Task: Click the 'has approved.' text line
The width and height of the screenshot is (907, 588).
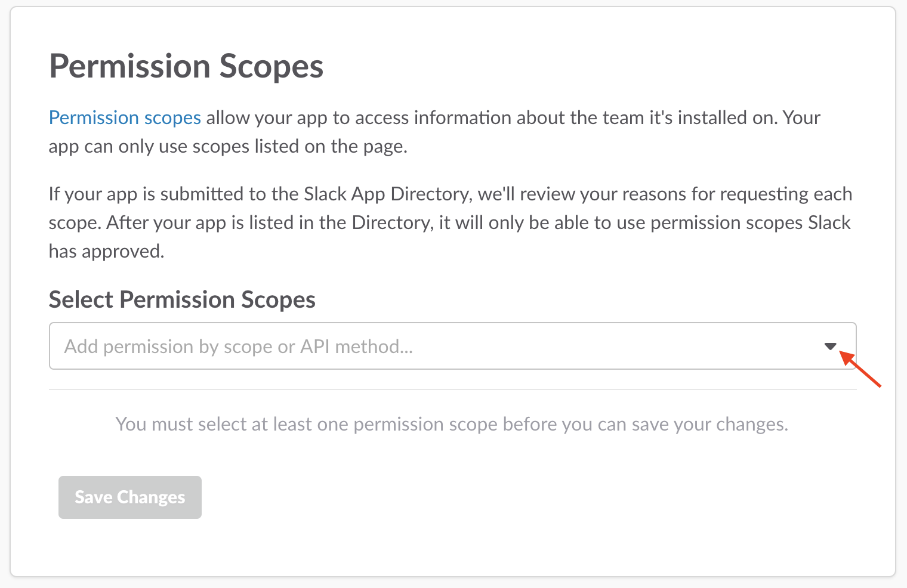Action: coord(106,252)
